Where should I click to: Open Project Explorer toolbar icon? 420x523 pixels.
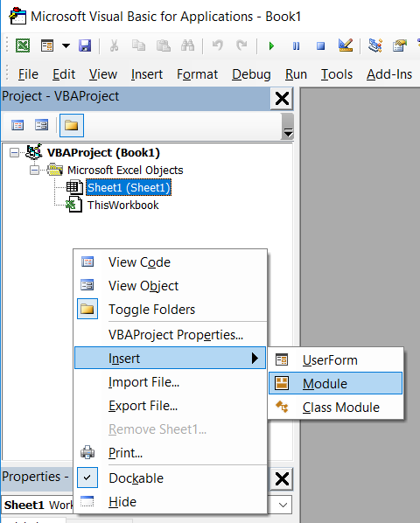click(x=375, y=45)
